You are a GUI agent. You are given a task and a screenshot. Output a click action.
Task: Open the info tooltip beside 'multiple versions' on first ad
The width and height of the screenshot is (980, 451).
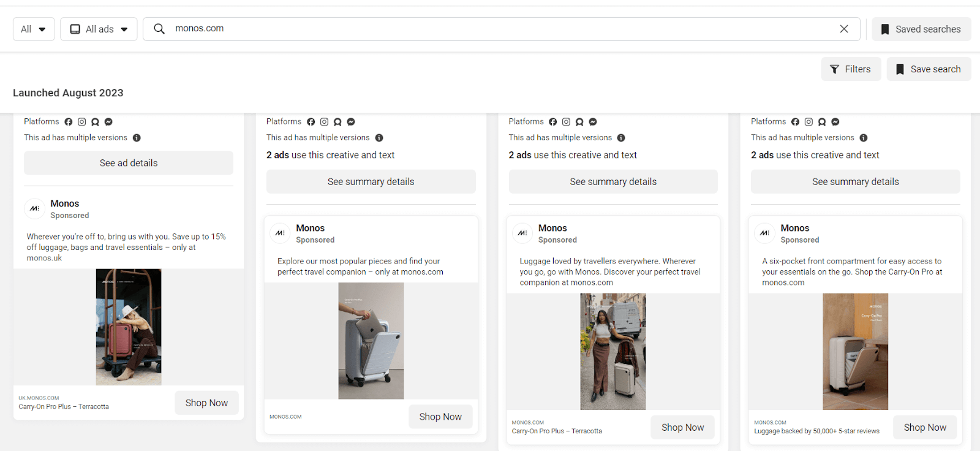(x=137, y=137)
